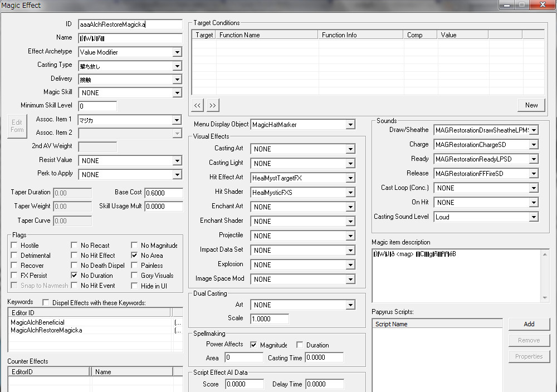Enable the No Death Dispel checkbox

pos(74,265)
